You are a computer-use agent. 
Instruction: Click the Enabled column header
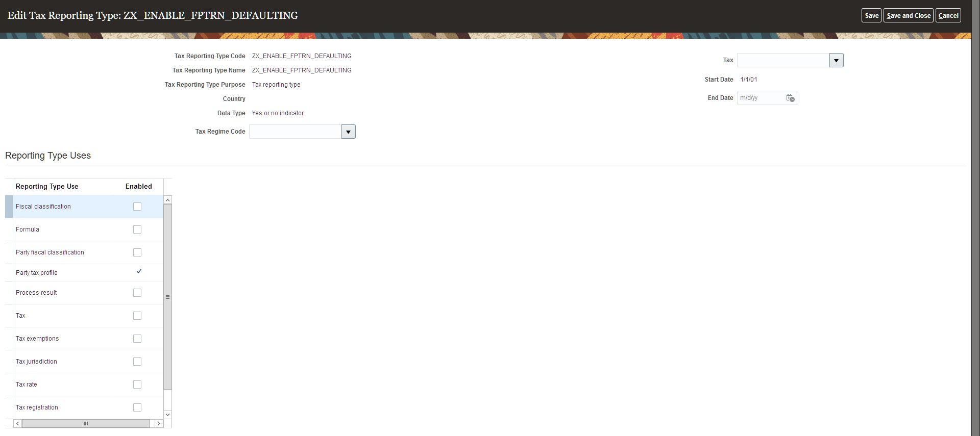click(x=139, y=187)
